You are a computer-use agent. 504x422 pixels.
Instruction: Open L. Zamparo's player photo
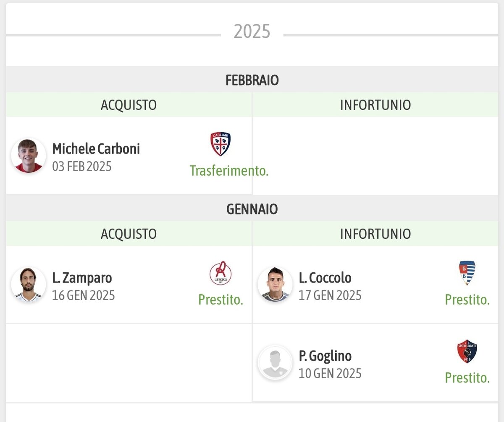[x=29, y=285]
